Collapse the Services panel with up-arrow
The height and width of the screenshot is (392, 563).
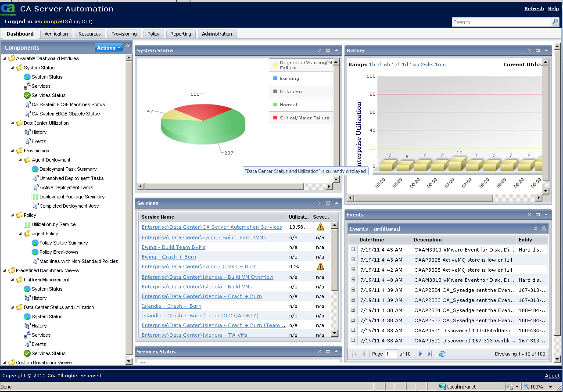coord(336,203)
